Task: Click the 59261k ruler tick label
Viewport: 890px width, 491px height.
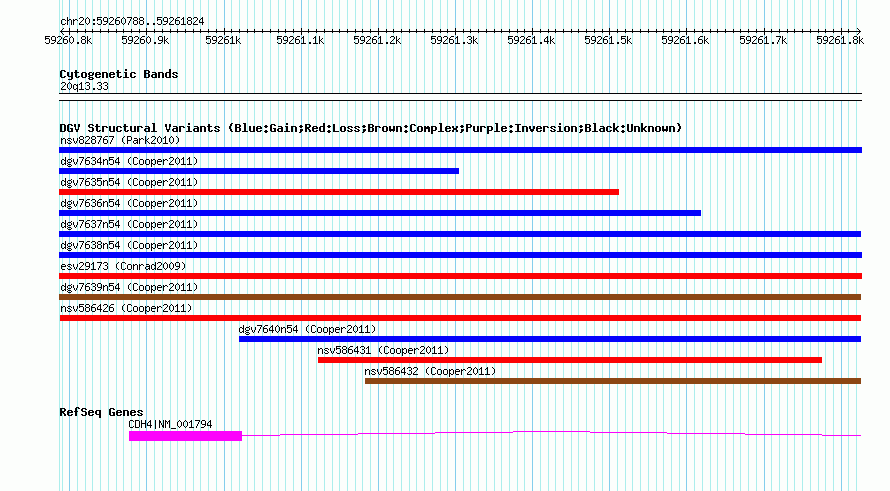Action: tap(223, 40)
